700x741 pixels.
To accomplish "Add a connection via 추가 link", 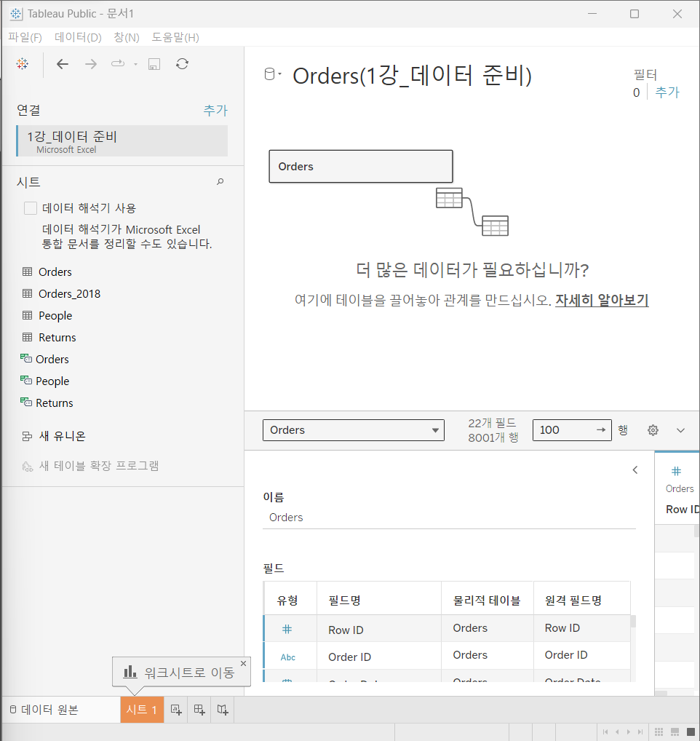I will coord(215,110).
